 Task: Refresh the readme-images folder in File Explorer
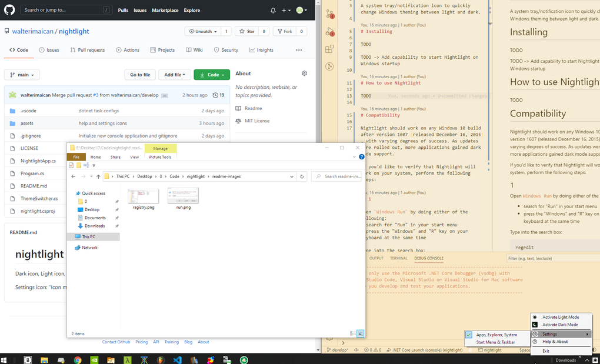(x=302, y=176)
